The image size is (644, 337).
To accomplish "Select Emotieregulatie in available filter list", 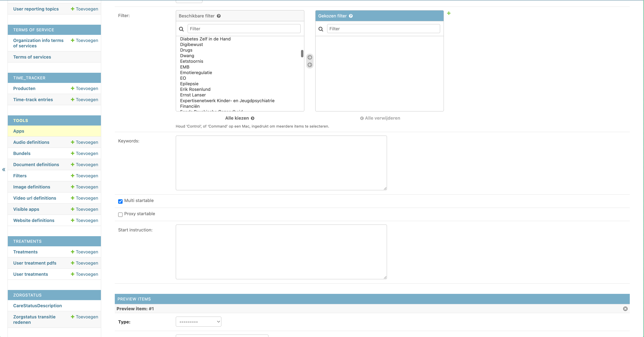I will pos(196,72).
